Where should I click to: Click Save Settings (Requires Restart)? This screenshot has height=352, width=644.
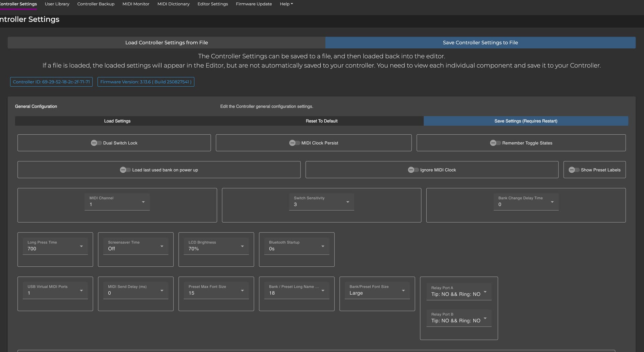pyautogui.click(x=526, y=121)
